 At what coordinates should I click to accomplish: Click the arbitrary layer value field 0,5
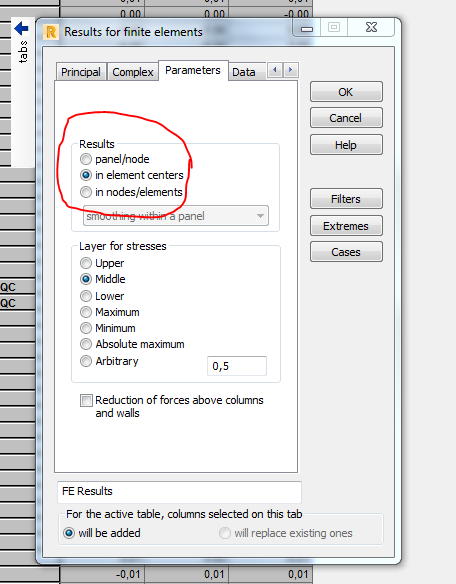pos(237,366)
